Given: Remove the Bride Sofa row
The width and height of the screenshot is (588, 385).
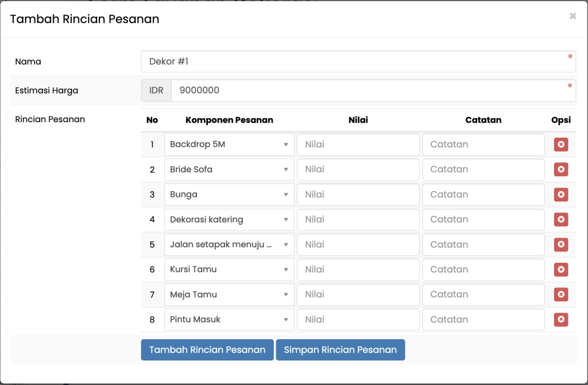Looking at the screenshot, I should click(560, 169).
